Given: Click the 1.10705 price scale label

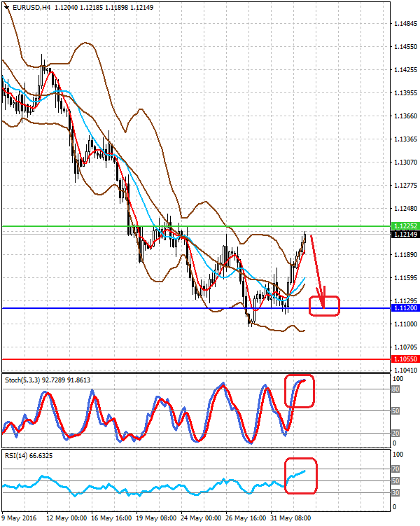Looking at the screenshot, I should pos(405,347).
